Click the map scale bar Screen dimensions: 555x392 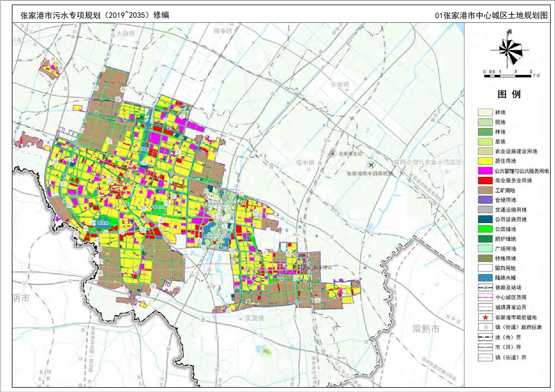click(x=508, y=75)
